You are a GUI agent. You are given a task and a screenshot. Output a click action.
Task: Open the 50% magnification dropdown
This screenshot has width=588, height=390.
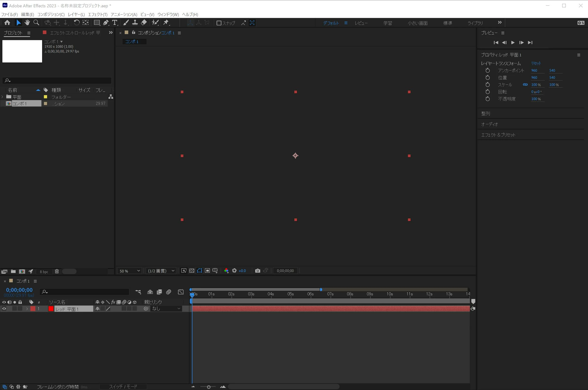click(129, 271)
